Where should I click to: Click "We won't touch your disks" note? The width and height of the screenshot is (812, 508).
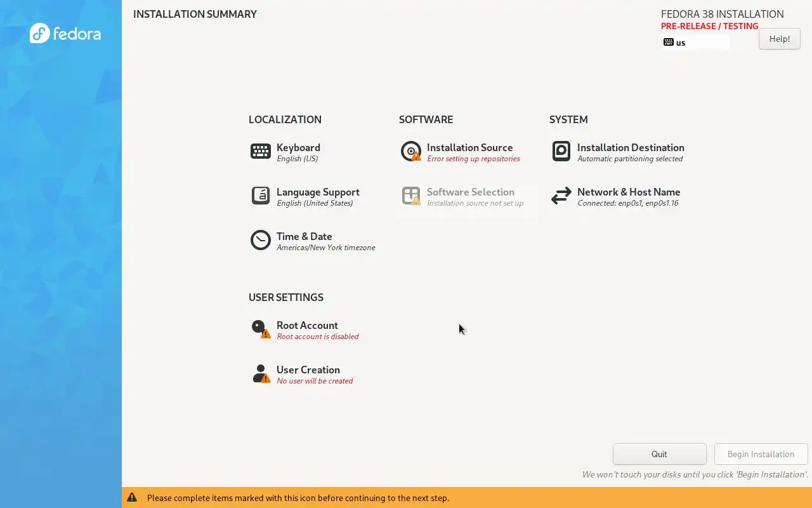coord(695,474)
